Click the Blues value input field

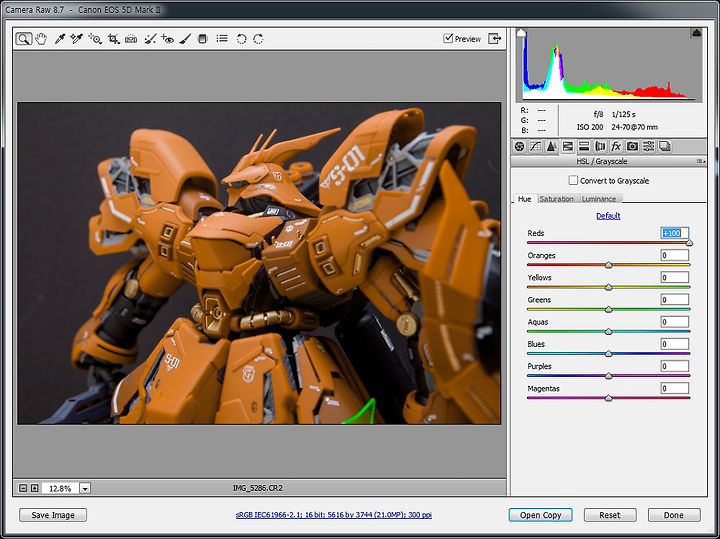pyautogui.click(x=675, y=344)
